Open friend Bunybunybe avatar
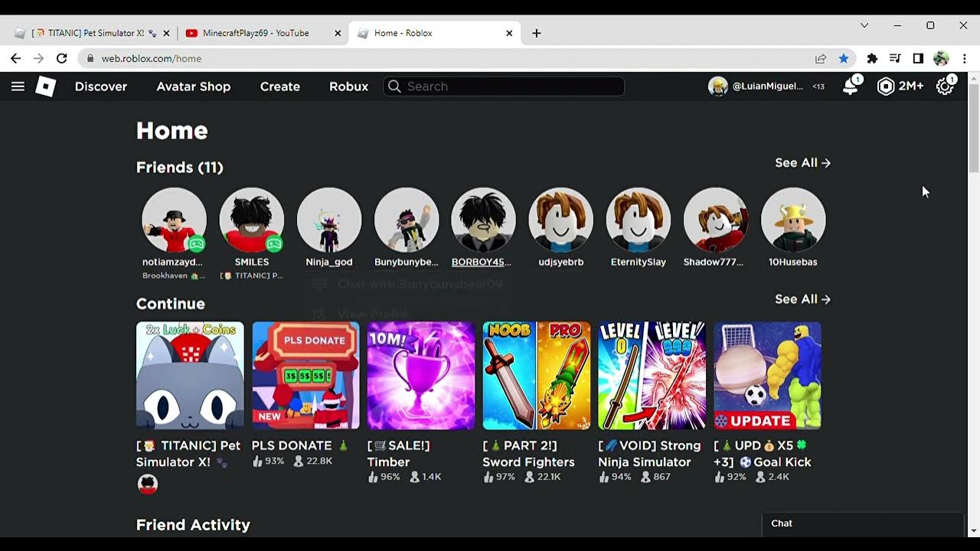Viewport: 980px width, 551px height. pyautogui.click(x=407, y=220)
